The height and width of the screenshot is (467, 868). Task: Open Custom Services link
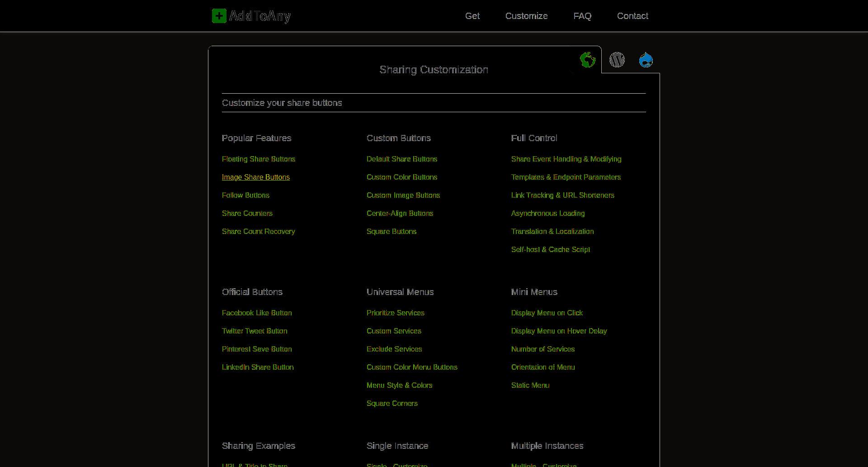(x=394, y=331)
